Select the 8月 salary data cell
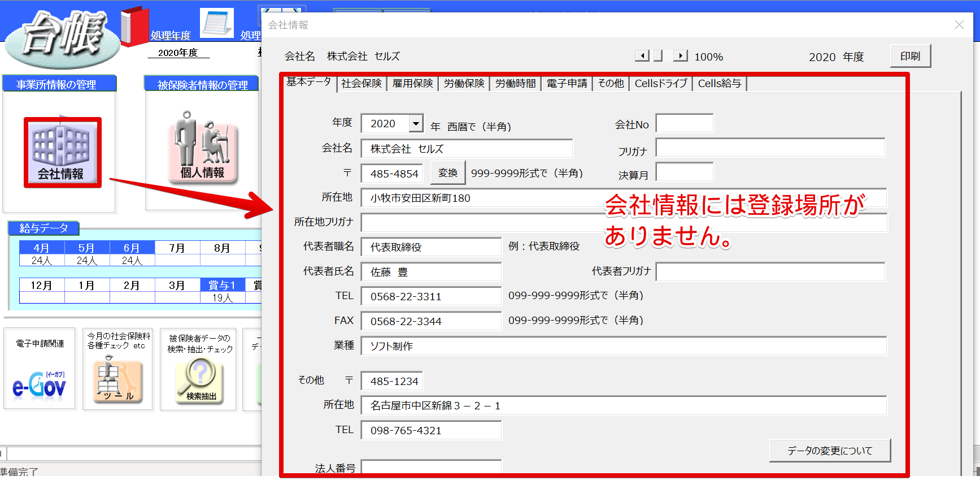 coord(223,248)
